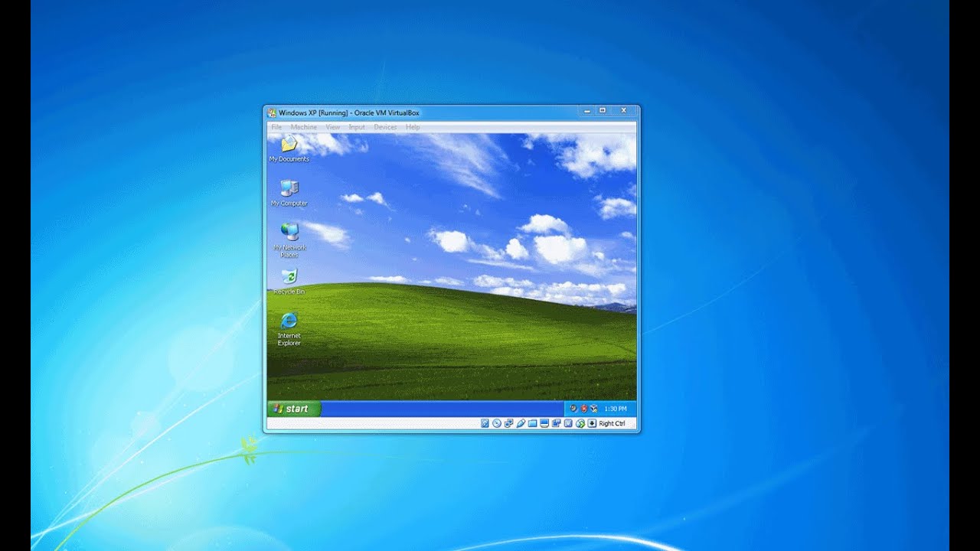This screenshot has height=551, width=980.
Task: Open the Machine menu
Action: point(303,127)
